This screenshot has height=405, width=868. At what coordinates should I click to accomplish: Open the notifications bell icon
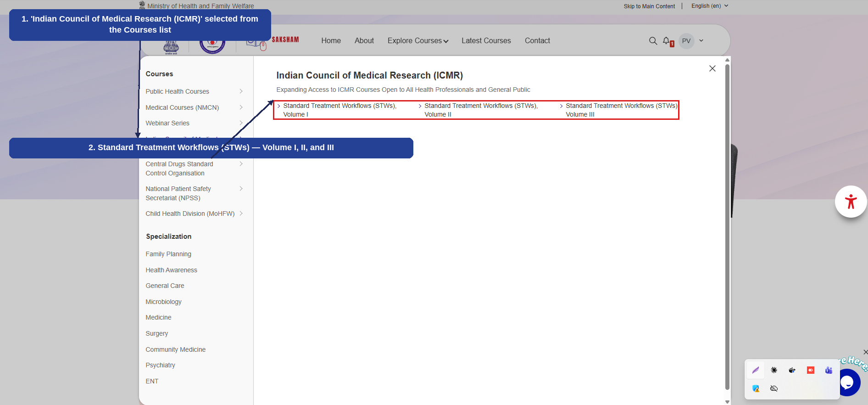click(x=667, y=41)
